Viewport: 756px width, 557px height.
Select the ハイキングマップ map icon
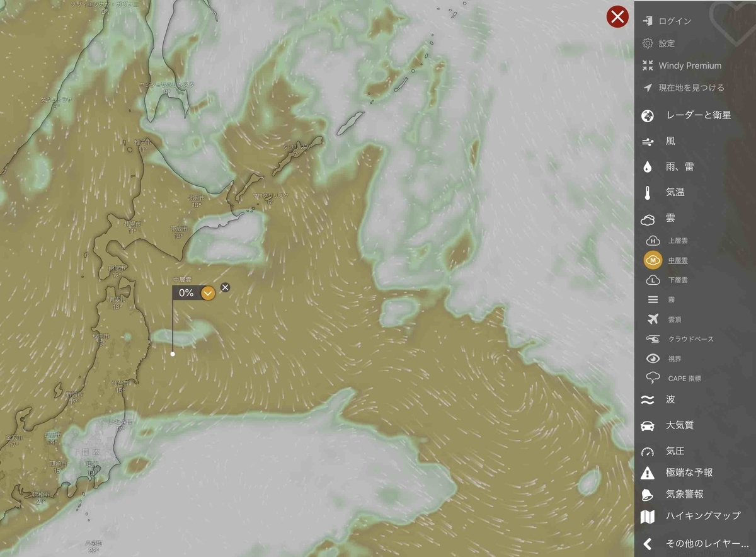pos(647,517)
